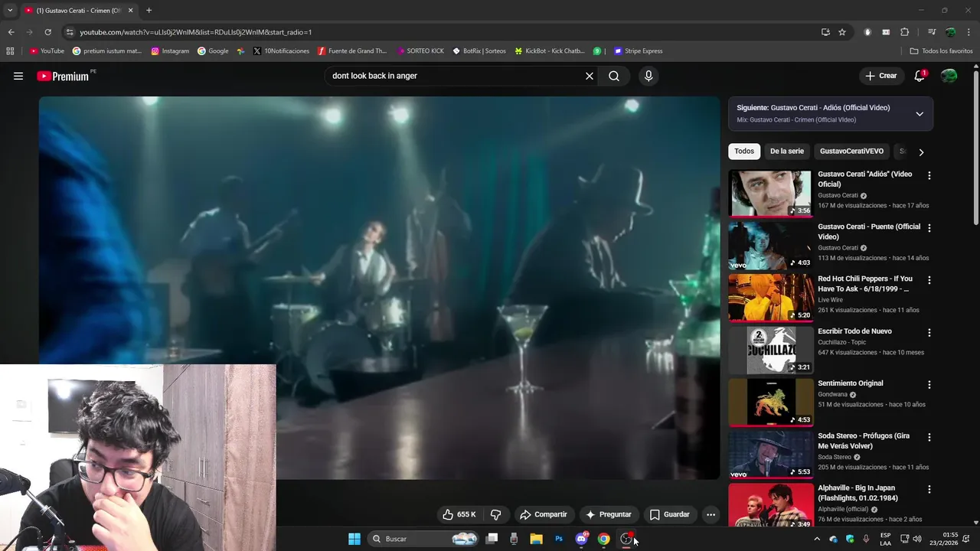Image resolution: width=980 pixels, height=551 pixels.
Task: Open the account avatar menu
Action: click(x=949, y=76)
